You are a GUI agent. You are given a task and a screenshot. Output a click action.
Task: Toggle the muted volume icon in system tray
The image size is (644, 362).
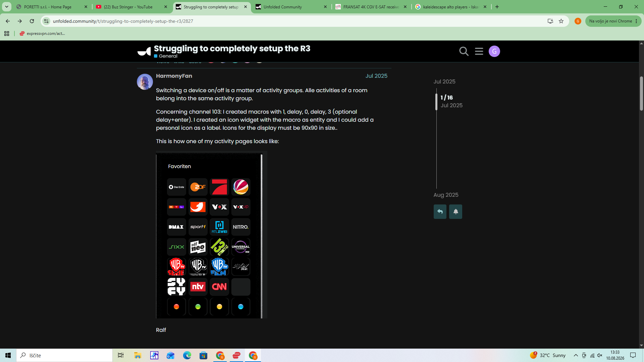click(x=600, y=355)
